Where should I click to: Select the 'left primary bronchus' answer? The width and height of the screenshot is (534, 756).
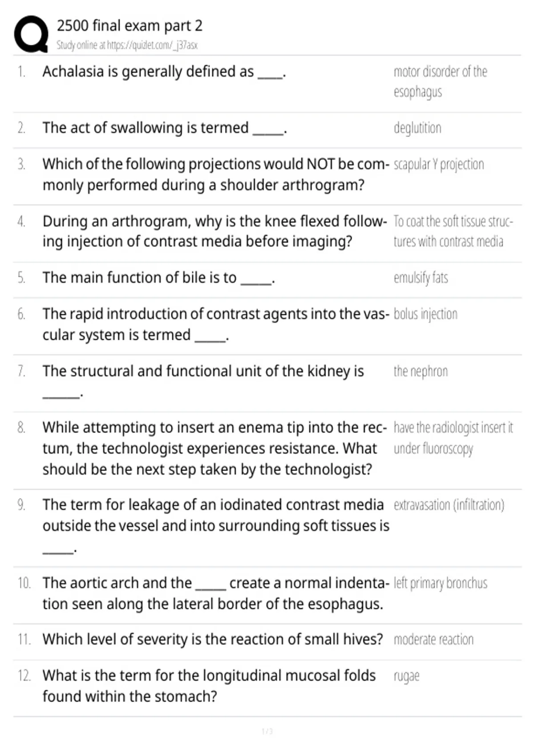coord(441,583)
